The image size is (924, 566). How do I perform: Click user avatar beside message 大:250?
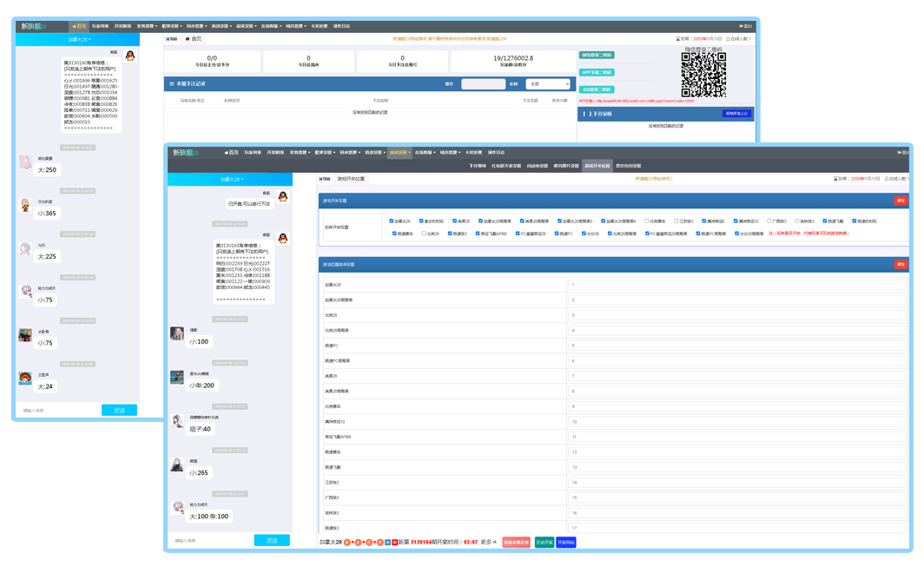tap(26, 163)
